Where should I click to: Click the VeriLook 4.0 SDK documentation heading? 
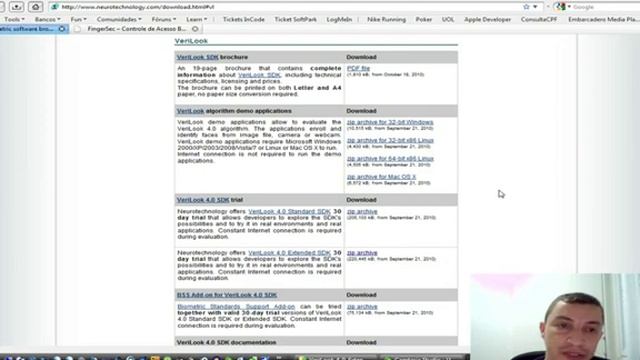227,342
